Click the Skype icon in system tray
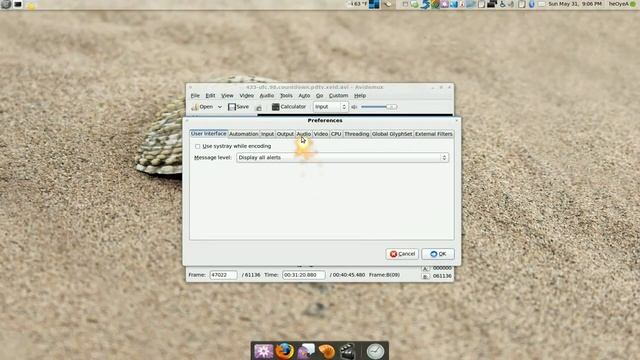The image size is (640, 360). 425,4
